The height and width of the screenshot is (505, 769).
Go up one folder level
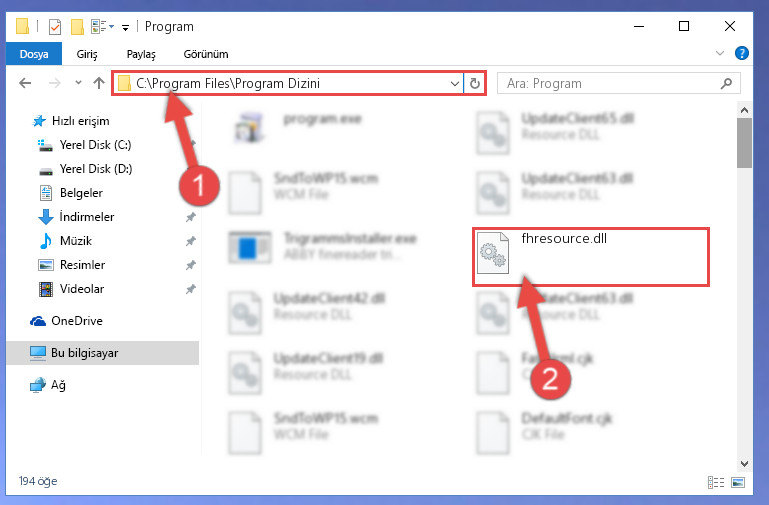pos(99,83)
